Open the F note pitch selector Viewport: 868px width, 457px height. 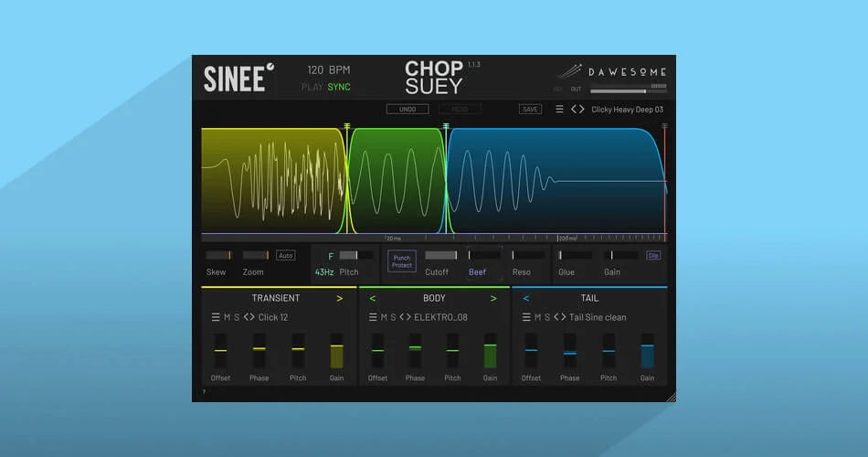331,256
